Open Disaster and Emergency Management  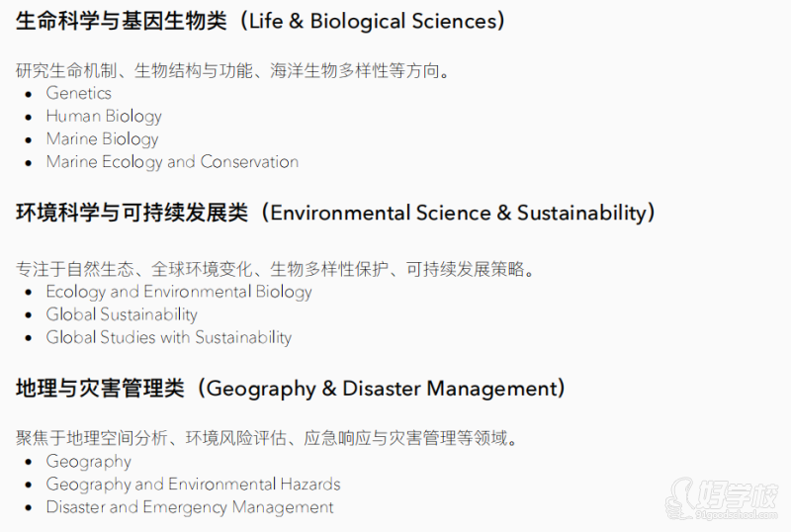(190, 507)
